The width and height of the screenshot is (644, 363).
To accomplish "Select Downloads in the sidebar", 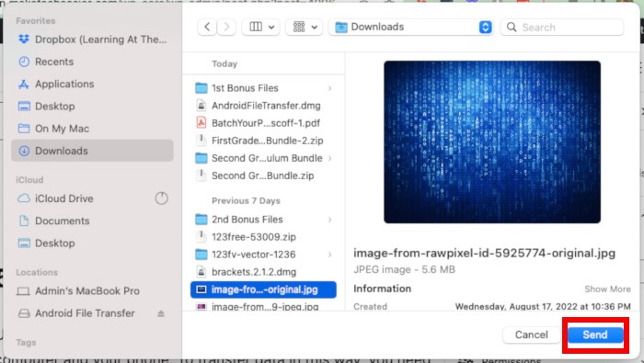I will point(92,151).
